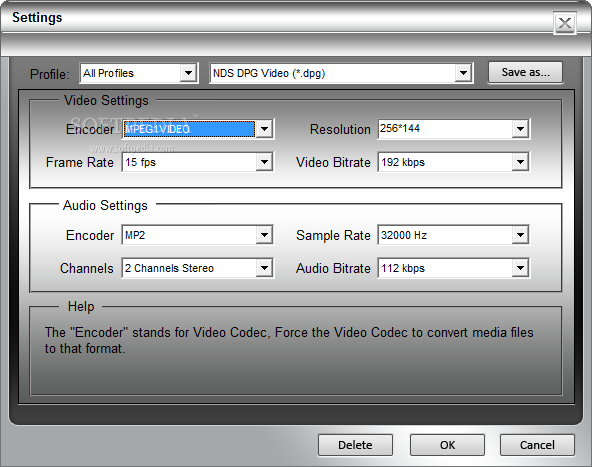Image resolution: width=592 pixels, height=467 pixels.
Task: Click the Delete button
Action: (355, 445)
